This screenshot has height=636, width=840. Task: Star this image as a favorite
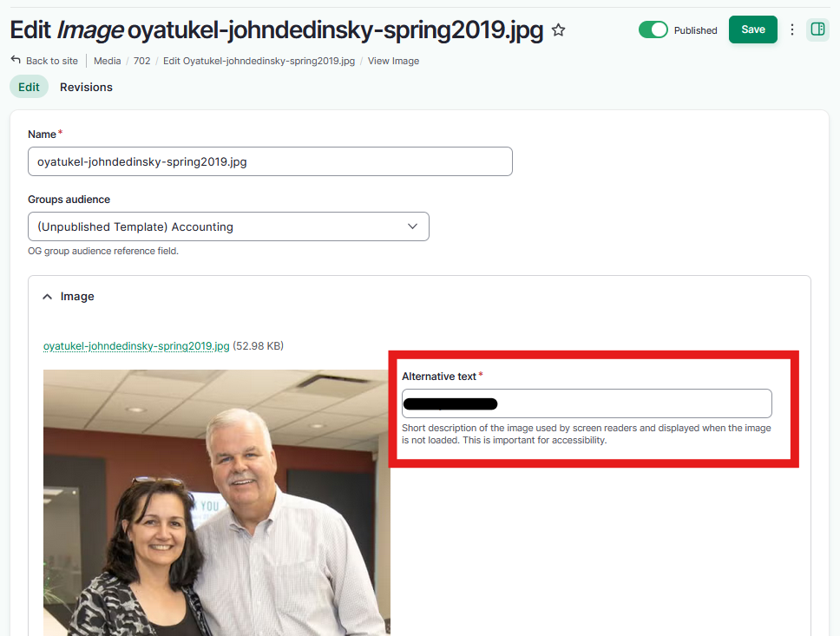tap(558, 30)
